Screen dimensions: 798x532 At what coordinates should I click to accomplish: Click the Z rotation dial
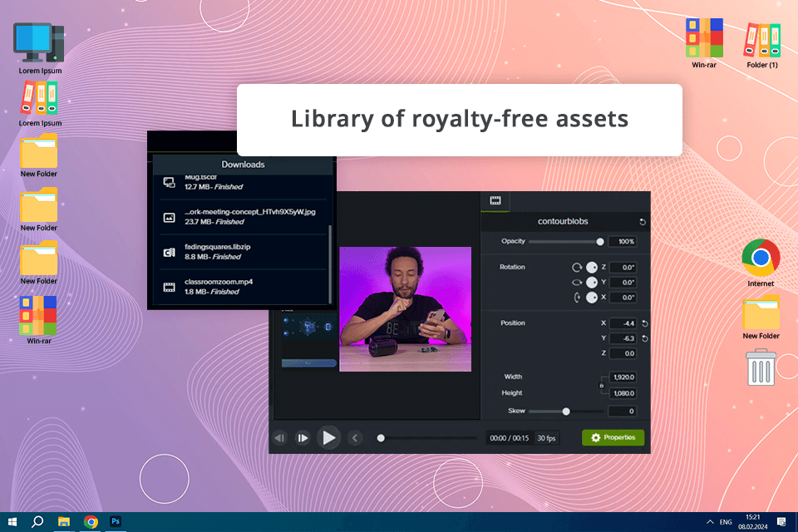[591, 268]
